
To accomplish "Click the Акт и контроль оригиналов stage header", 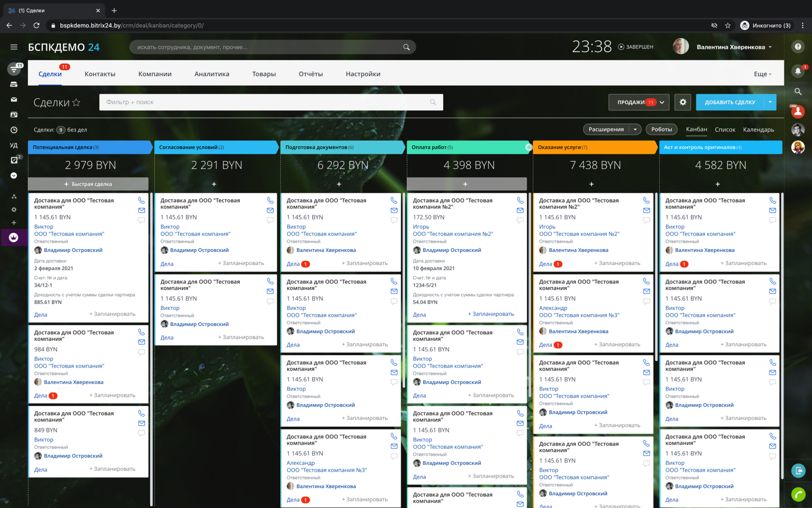I will coord(720,147).
